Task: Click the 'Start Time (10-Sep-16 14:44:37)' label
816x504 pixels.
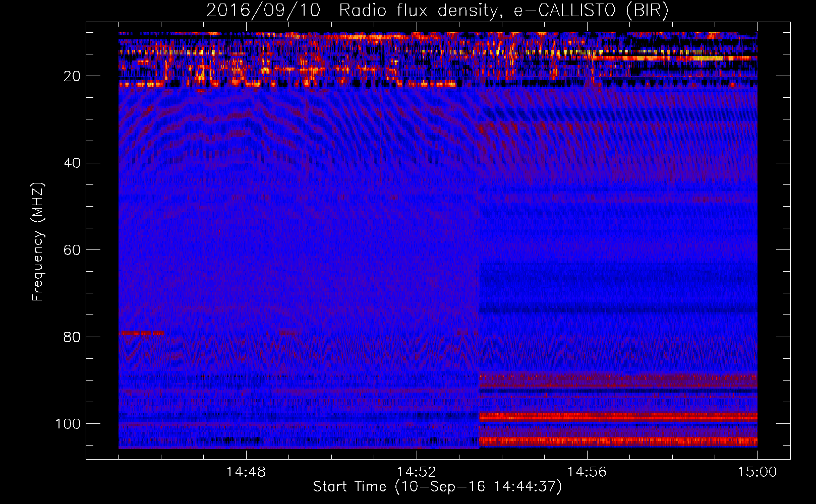Action: (437, 487)
